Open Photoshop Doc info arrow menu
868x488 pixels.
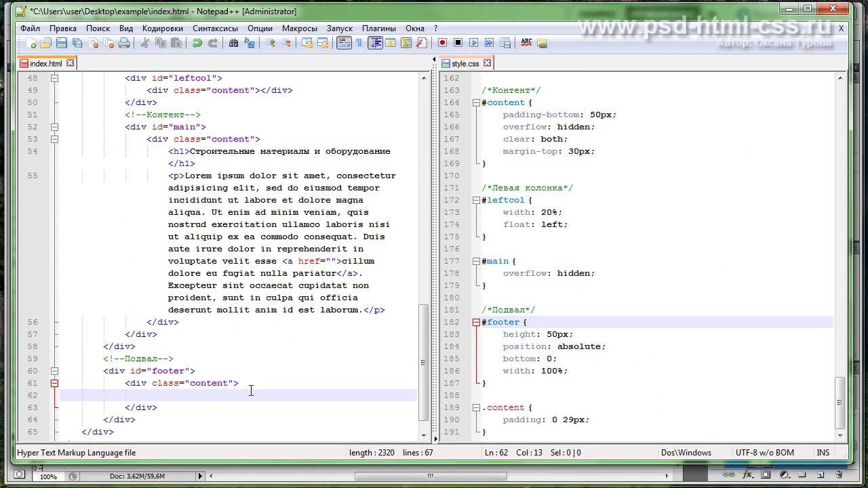(201, 476)
